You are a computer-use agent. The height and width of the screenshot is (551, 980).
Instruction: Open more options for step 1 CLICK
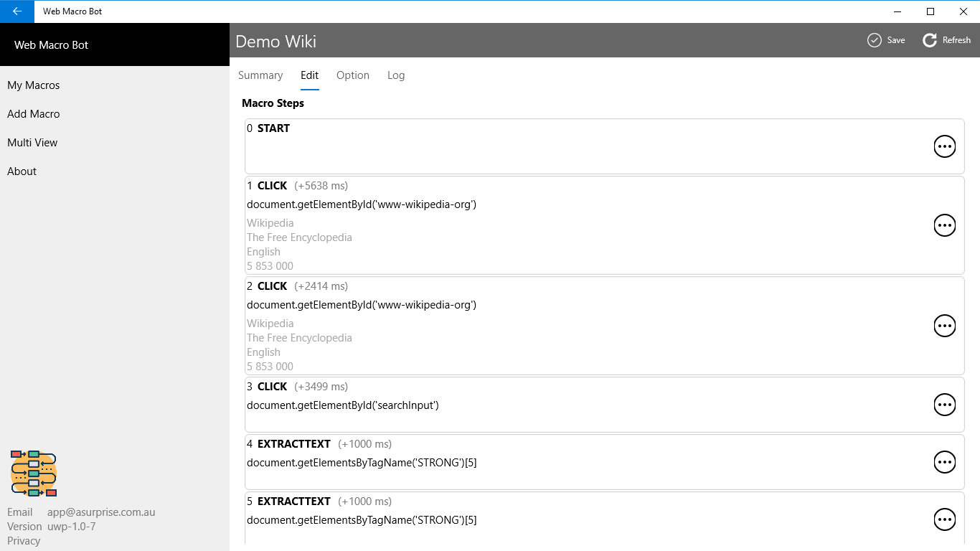coord(945,225)
